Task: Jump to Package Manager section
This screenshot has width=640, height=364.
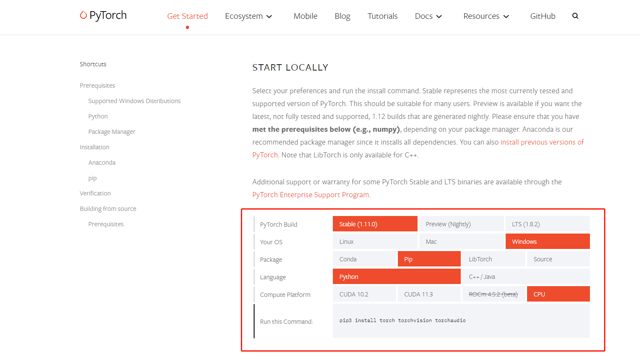Action: coord(112,132)
